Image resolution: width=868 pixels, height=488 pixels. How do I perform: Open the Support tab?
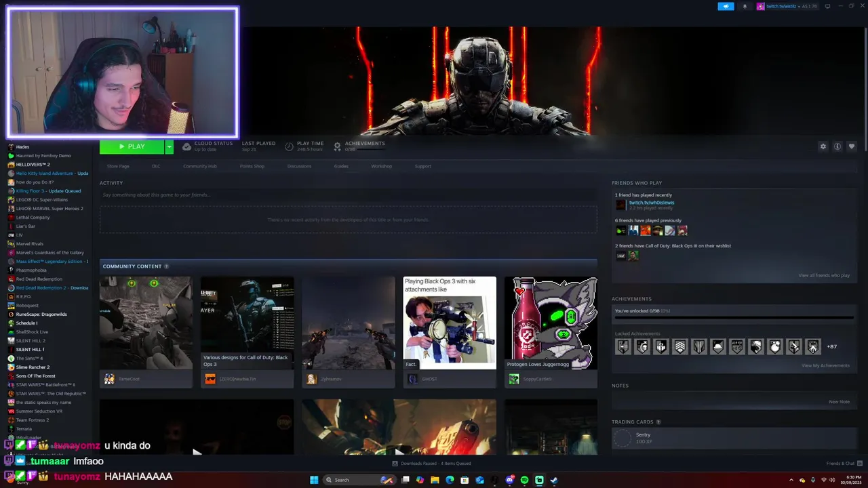click(x=422, y=166)
